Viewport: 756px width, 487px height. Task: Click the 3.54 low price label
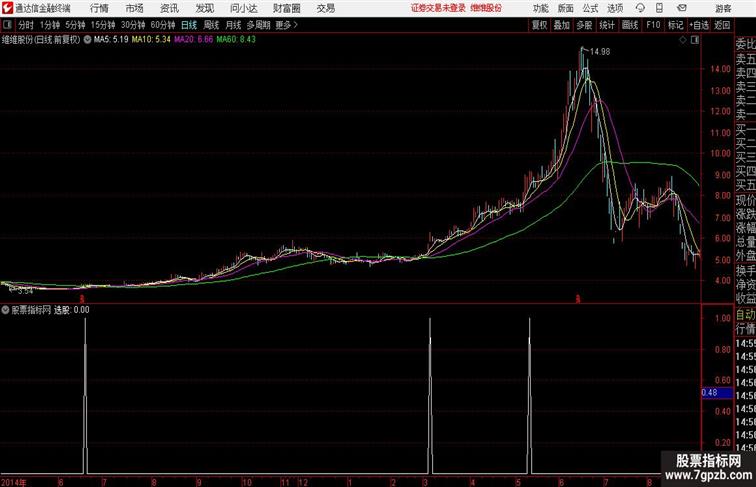25,291
